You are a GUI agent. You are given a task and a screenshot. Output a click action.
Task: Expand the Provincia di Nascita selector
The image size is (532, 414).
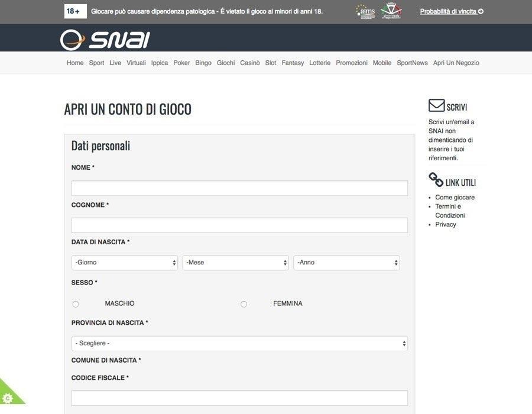pos(239,342)
